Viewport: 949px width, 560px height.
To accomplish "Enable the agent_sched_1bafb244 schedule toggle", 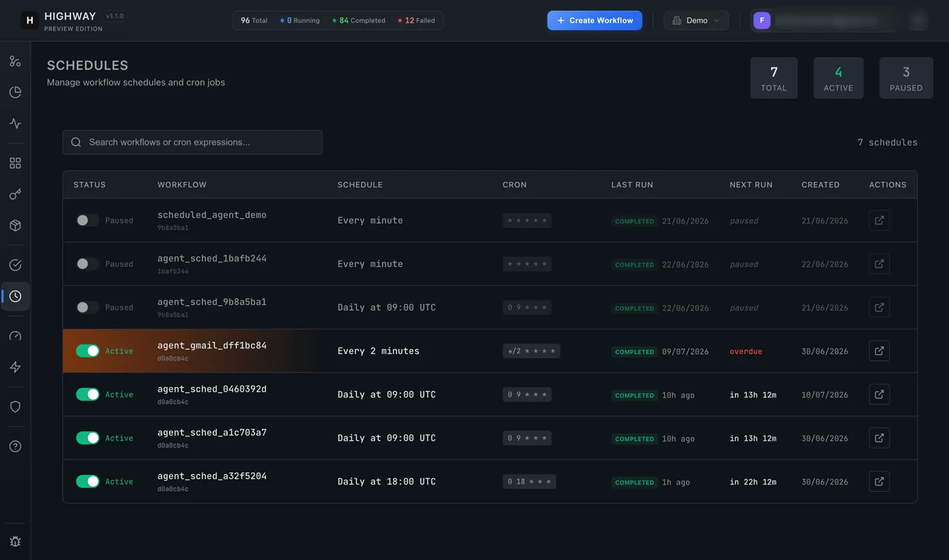I will (x=87, y=264).
